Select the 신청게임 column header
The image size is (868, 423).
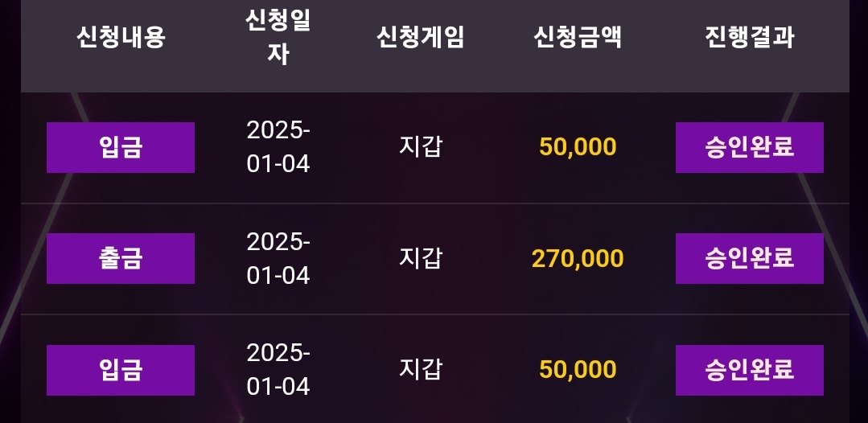coord(420,37)
